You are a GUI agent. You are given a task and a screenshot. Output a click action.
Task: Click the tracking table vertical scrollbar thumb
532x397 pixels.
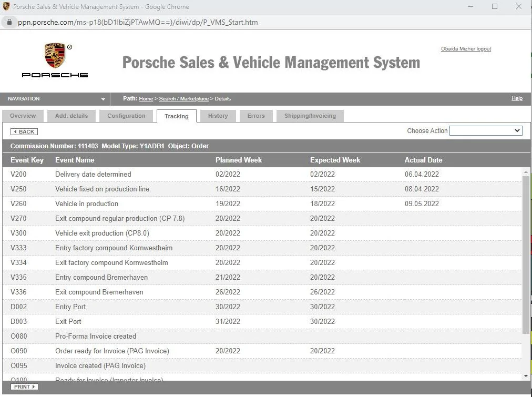[526, 255]
